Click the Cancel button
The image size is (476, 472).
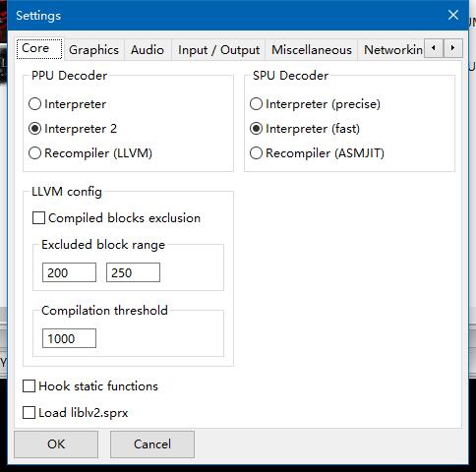(152, 444)
